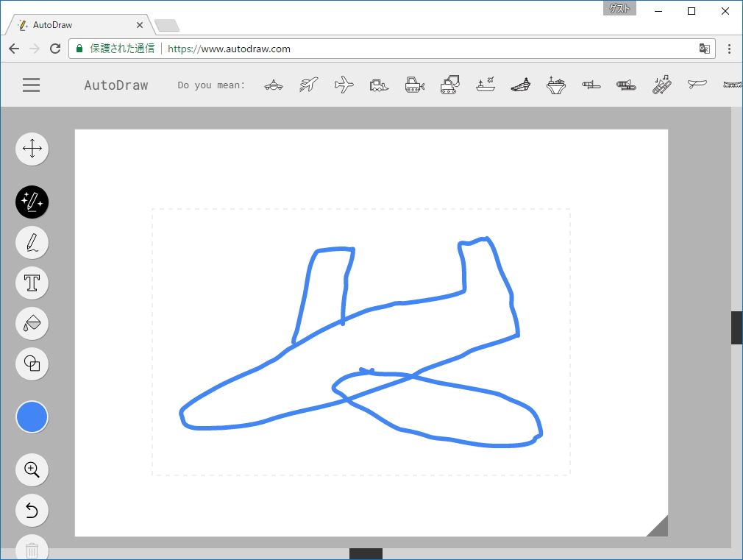This screenshot has height=560, width=743.
Task: Click the guest profile button
Action: tap(619, 9)
